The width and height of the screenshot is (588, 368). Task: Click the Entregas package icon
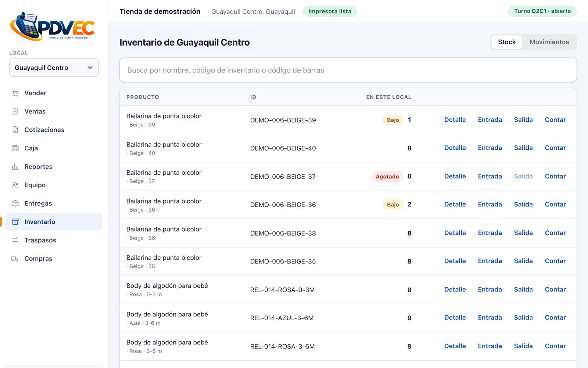point(15,204)
